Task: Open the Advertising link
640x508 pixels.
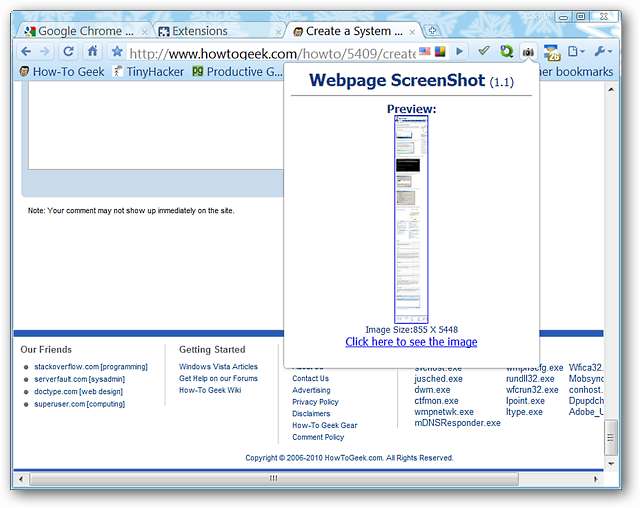Action: 311,390
